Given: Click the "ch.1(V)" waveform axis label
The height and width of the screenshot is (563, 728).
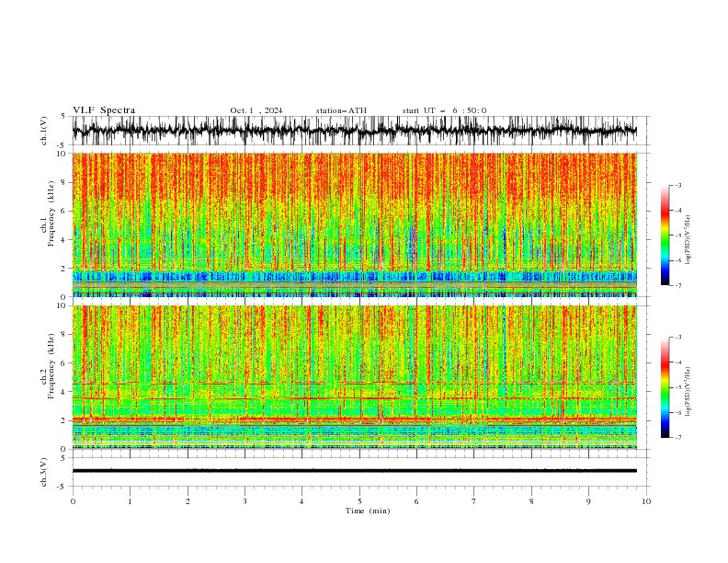Looking at the screenshot, I should [44, 131].
